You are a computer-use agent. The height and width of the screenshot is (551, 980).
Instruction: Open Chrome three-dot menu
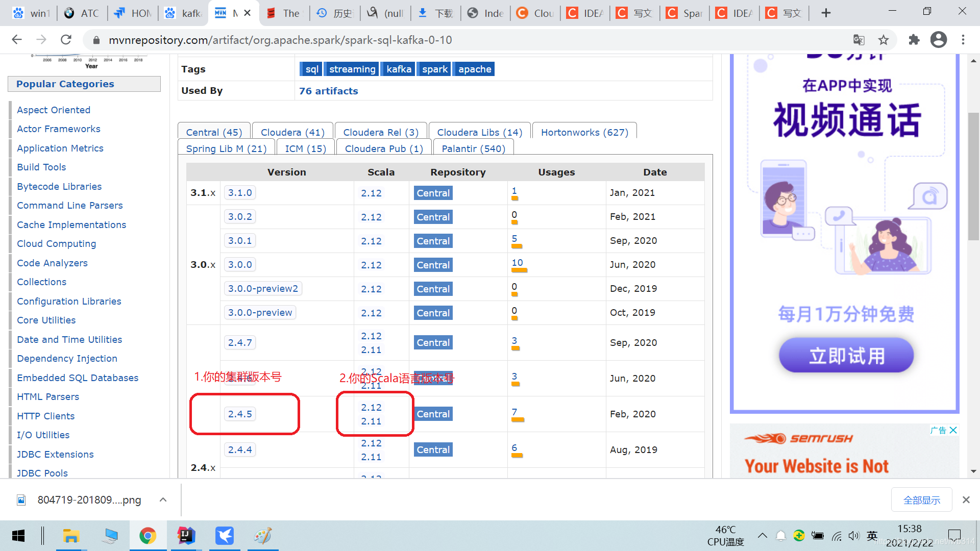tap(963, 40)
